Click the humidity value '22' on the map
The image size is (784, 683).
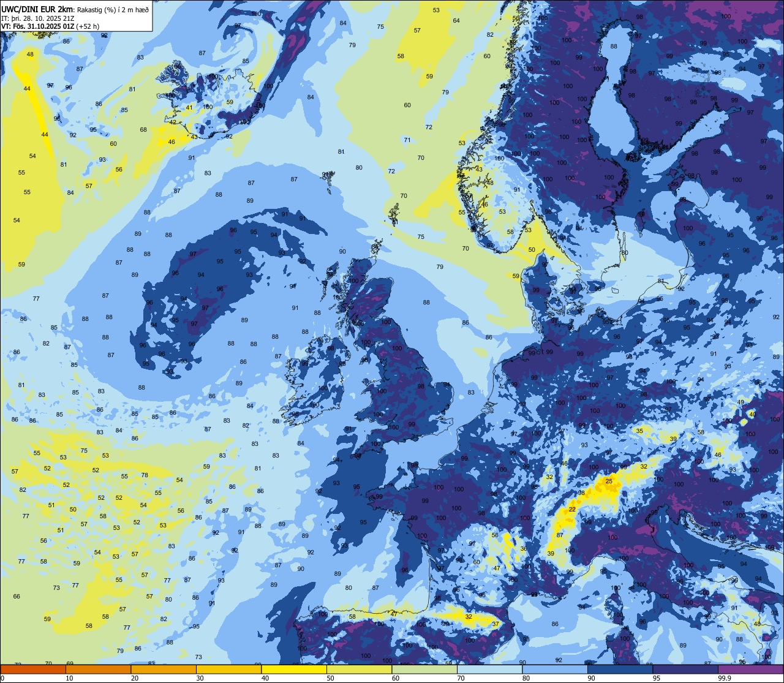tap(572, 510)
